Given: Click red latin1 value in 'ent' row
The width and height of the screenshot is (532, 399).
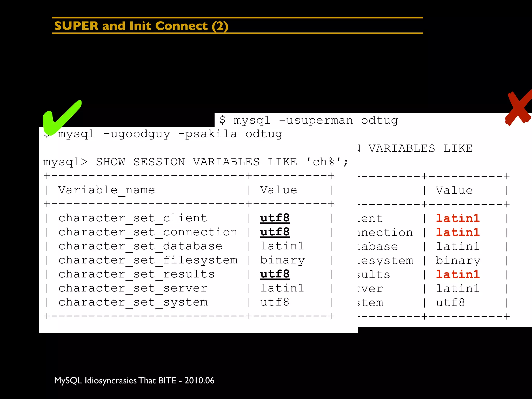Looking at the screenshot, I should coord(458,218).
